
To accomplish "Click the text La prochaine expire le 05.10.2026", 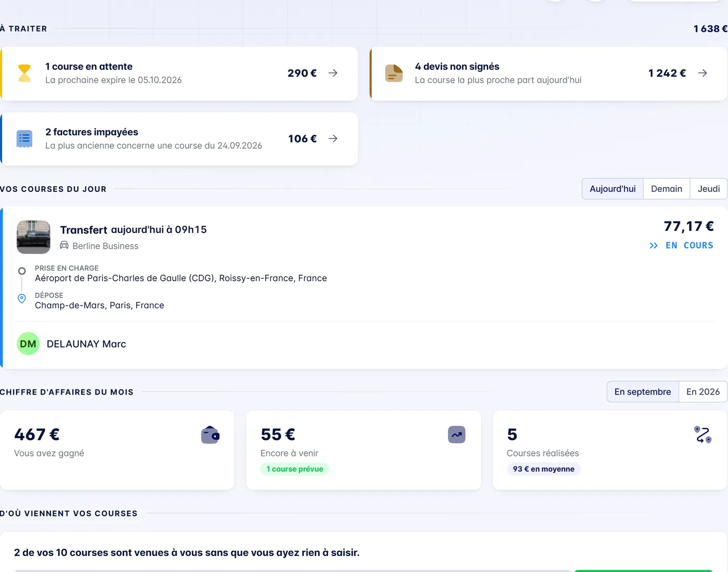I will pos(113,80).
